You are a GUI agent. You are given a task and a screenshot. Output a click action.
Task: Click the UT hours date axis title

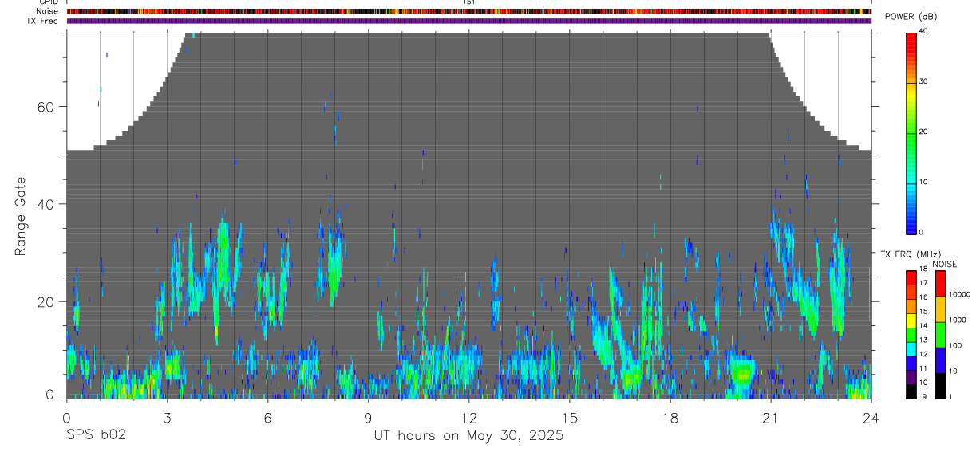(x=468, y=436)
